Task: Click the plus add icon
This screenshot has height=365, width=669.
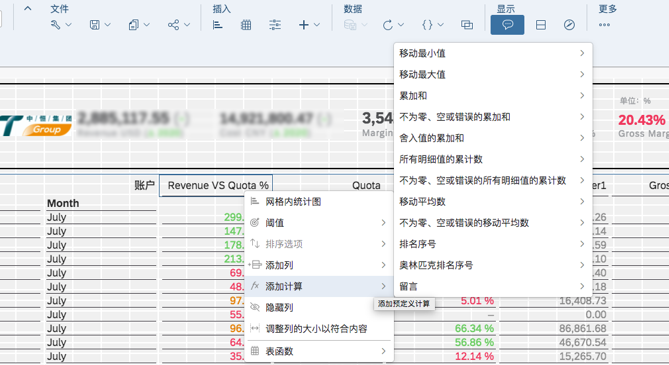Action: pos(304,25)
